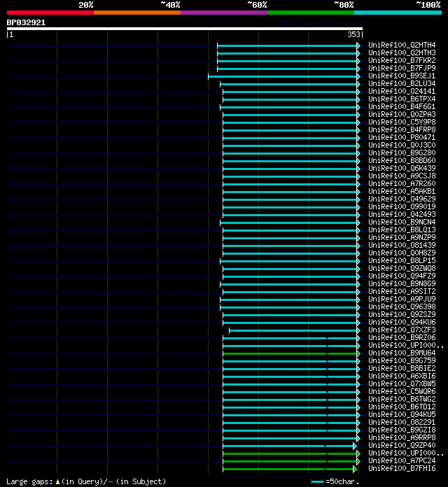Image resolution: width=448 pixels, height=487 pixels.
Task: Select the query name BP032921
Action: pyautogui.click(x=26, y=22)
